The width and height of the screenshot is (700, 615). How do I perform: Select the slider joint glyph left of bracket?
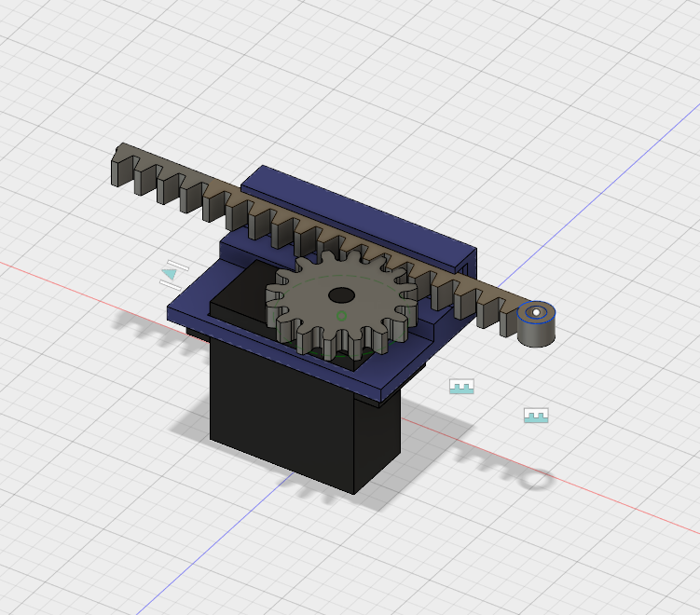coord(174,275)
